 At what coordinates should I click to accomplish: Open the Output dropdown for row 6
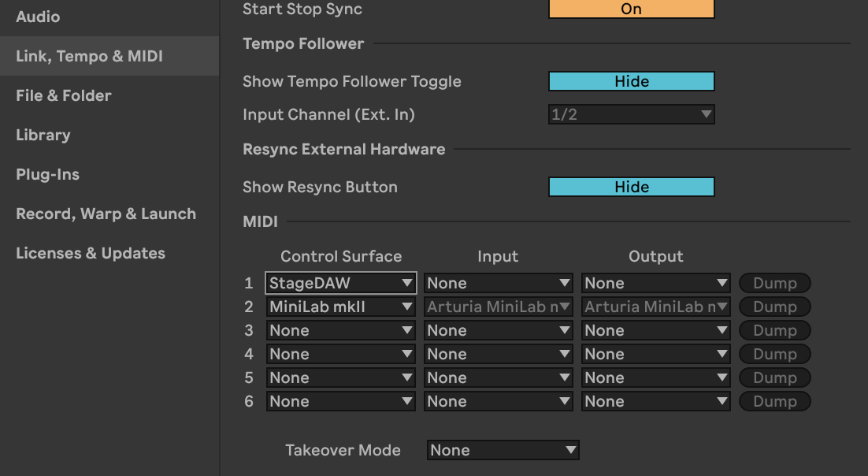pyautogui.click(x=656, y=401)
